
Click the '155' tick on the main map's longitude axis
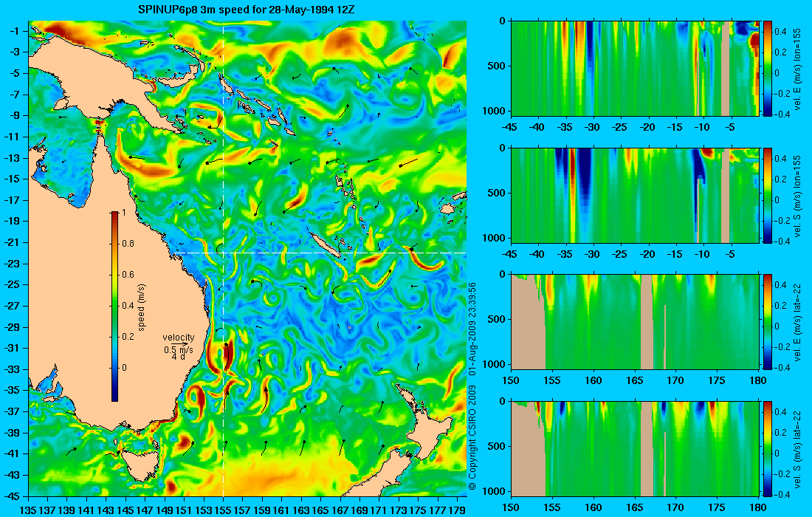[223, 510]
